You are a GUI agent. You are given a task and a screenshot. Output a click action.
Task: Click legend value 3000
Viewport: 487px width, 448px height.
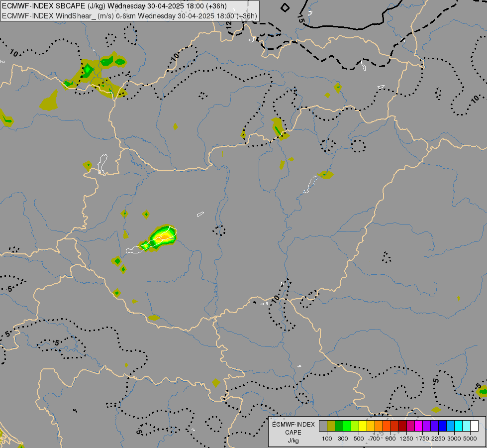[x=454, y=439]
